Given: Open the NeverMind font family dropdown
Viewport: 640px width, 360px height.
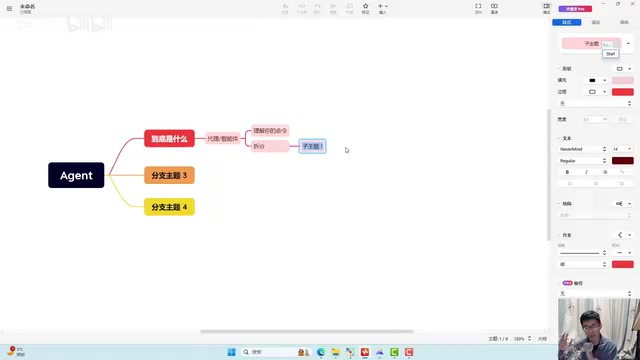Looking at the screenshot, I should [583, 149].
